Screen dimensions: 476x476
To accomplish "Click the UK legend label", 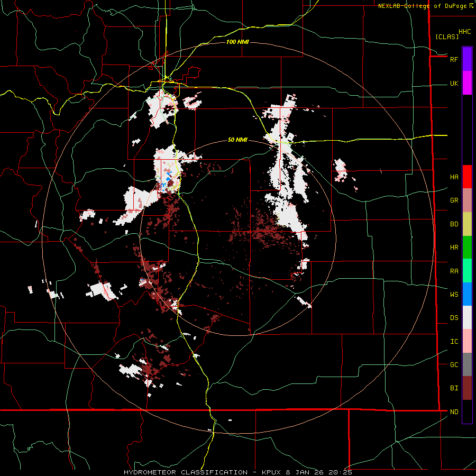I will click(454, 84).
